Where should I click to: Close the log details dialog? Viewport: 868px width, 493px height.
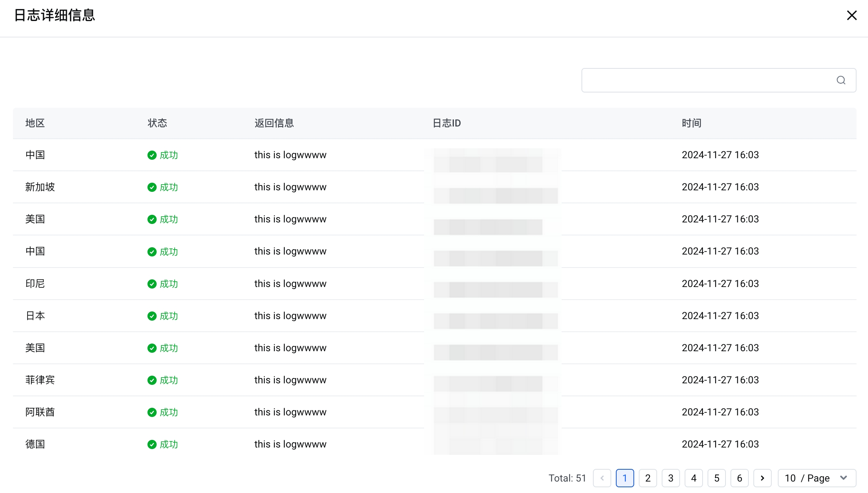pyautogui.click(x=852, y=15)
